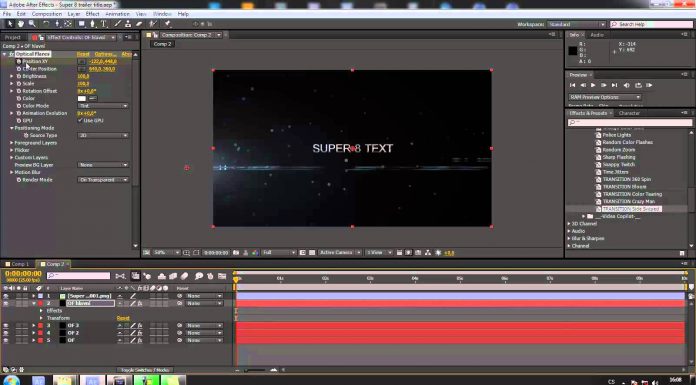
Task: Toggle fx switch on OF 2 layer
Action: click(x=140, y=333)
